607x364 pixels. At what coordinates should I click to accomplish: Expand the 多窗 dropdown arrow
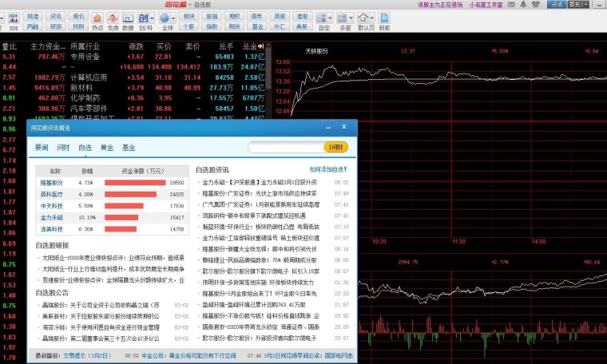pyautogui.click(x=351, y=18)
